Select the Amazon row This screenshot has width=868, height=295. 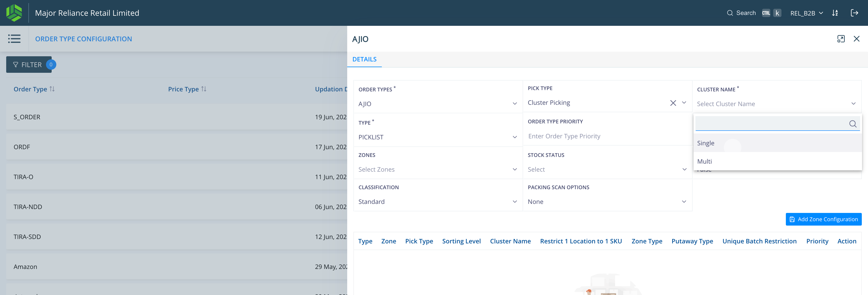(x=176, y=267)
